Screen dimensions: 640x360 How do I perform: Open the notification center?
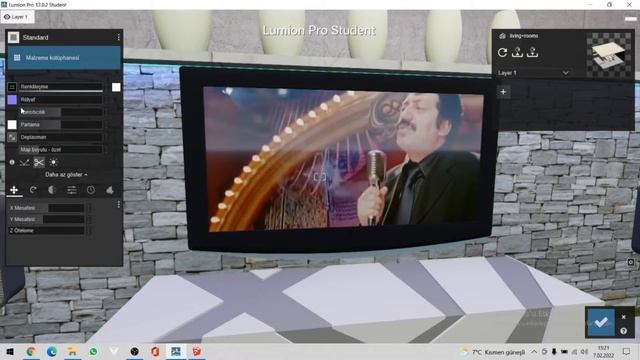626,351
